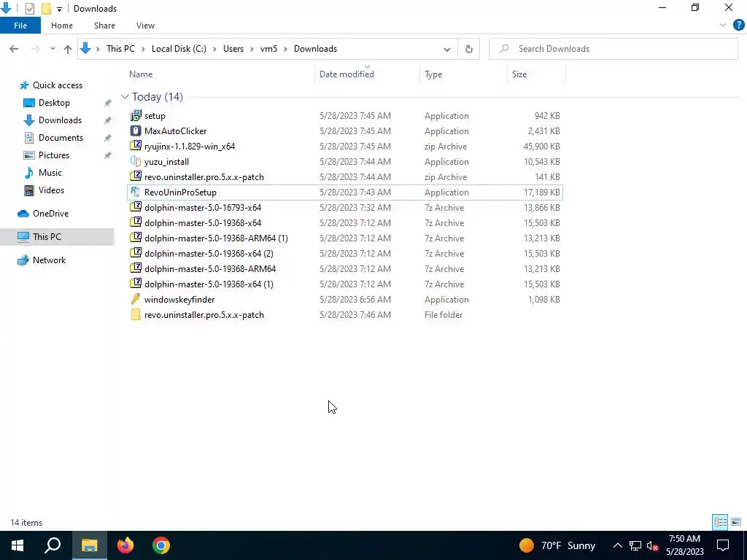This screenshot has height=560, width=747.
Task: Expand the ribbon chevron
Action: [723, 26]
